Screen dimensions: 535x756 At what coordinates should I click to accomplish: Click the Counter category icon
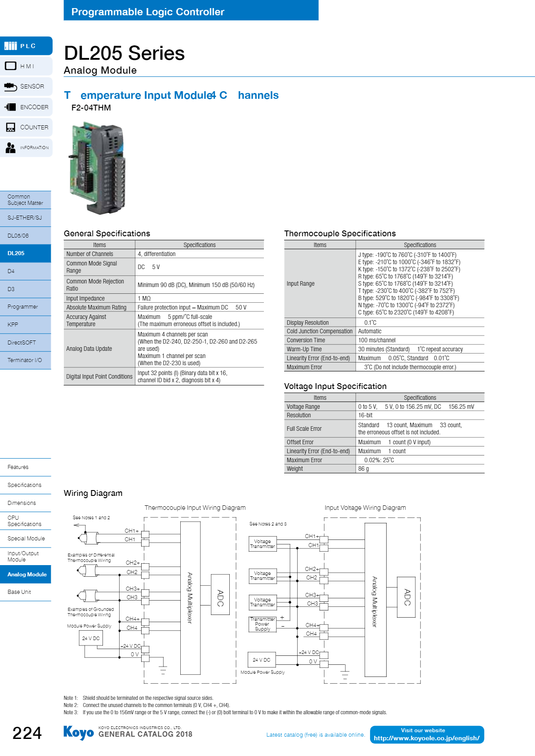pos(10,127)
